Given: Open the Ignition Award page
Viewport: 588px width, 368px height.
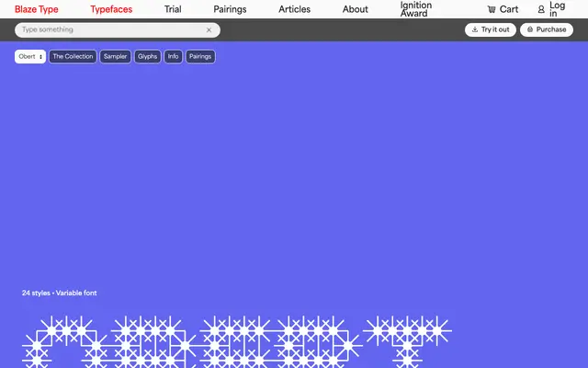Looking at the screenshot, I should [x=416, y=9].
